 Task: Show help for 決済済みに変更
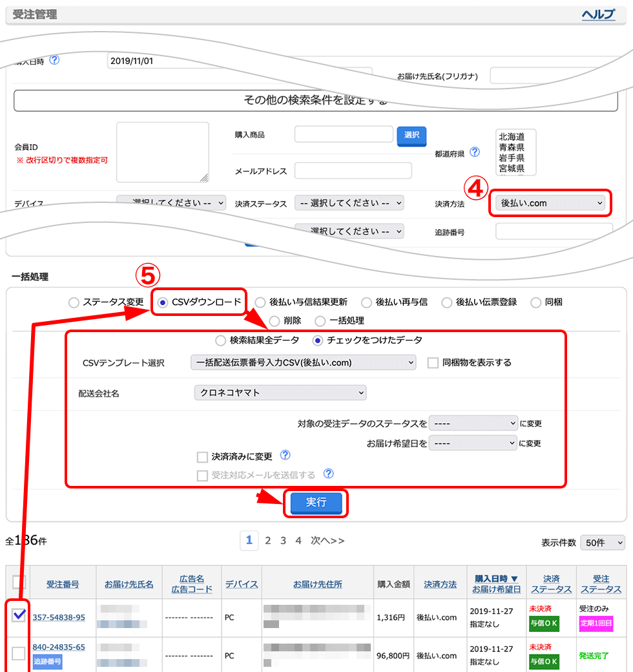(x=285, y=455)
